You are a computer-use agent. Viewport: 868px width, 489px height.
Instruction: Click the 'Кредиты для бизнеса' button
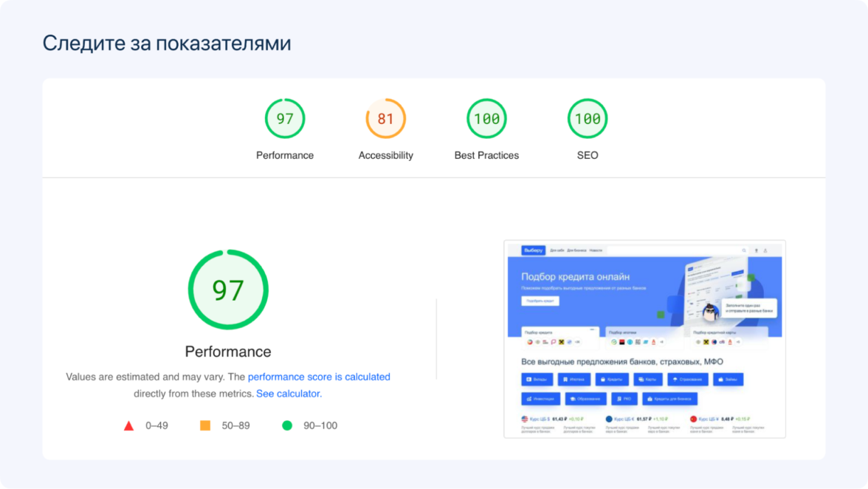pos(669,399)
